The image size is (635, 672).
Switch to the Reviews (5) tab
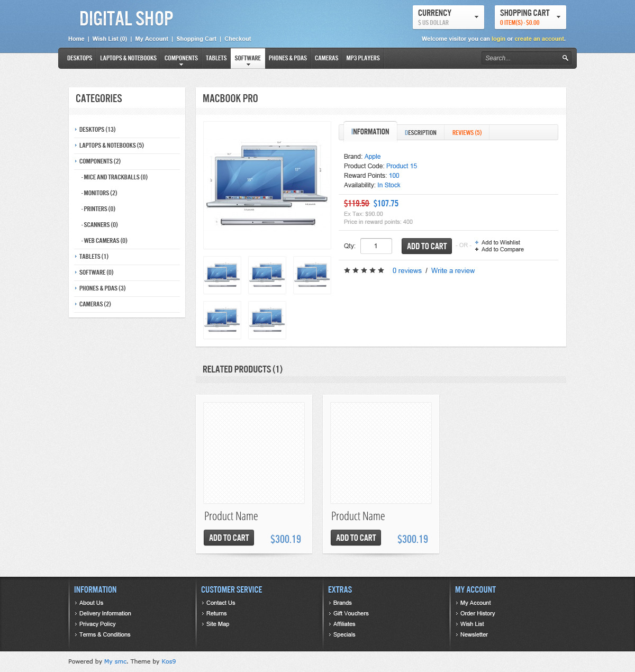467,133
